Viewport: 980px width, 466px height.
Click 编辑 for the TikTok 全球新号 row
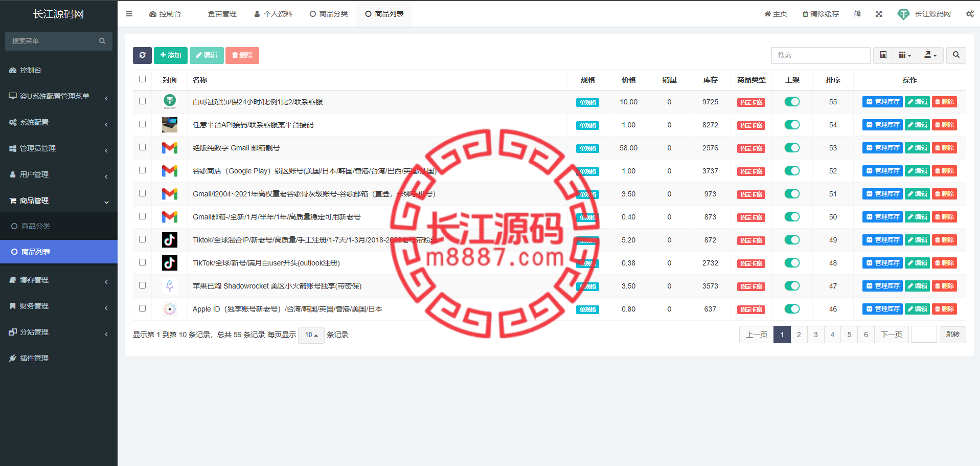[917, 263]
